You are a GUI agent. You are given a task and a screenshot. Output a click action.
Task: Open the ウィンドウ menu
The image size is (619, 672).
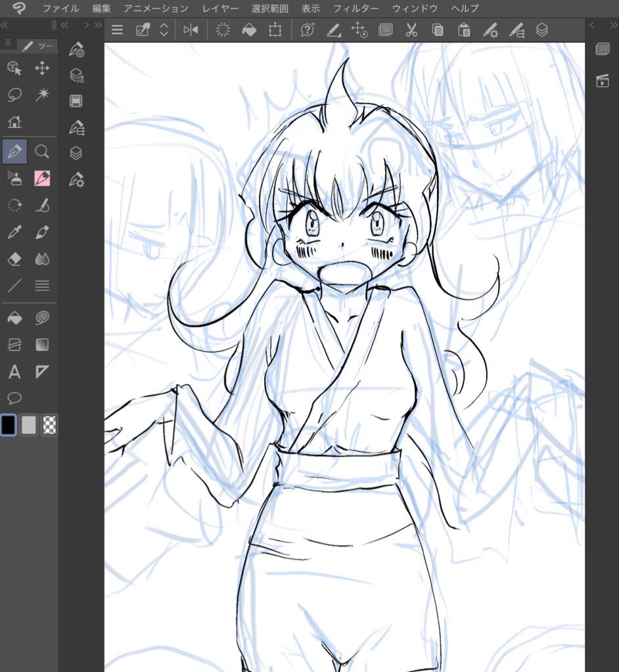[x=415, y=8]
